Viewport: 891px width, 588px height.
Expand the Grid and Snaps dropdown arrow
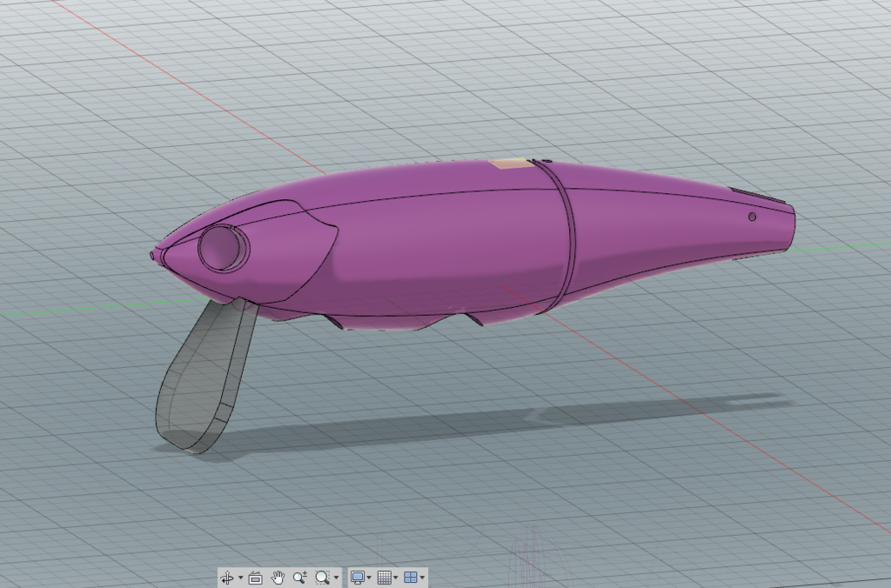[396, 578]
